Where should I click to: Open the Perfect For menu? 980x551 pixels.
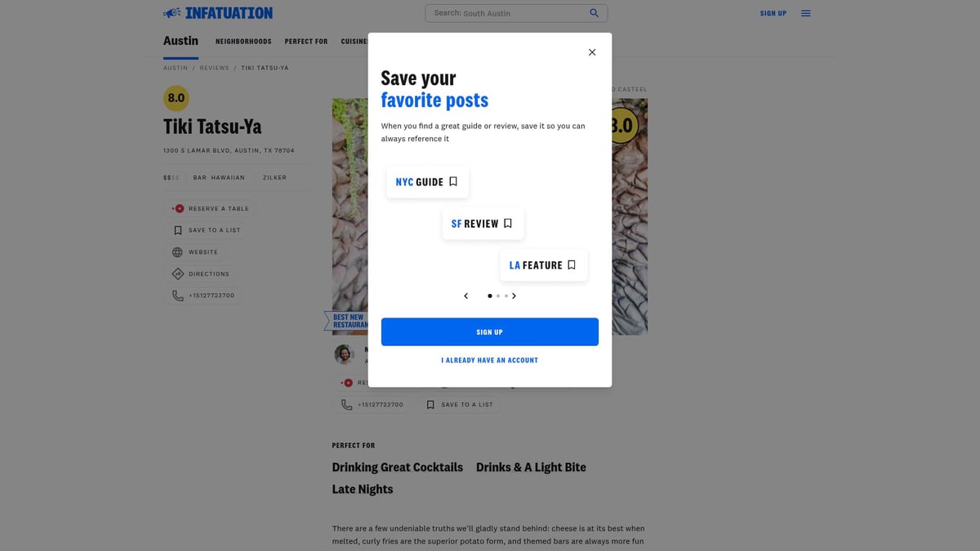tap(306, 42)
